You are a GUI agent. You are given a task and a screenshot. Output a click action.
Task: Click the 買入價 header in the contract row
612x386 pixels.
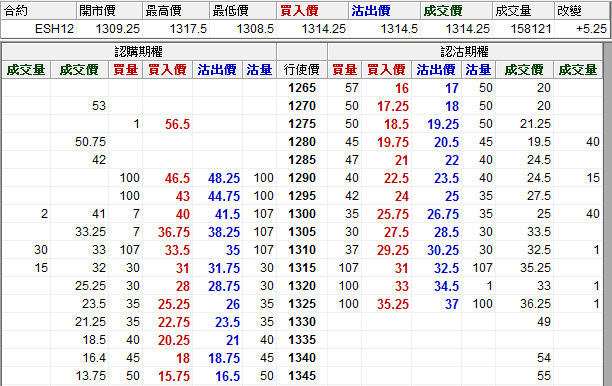click(x=299, y=11)
